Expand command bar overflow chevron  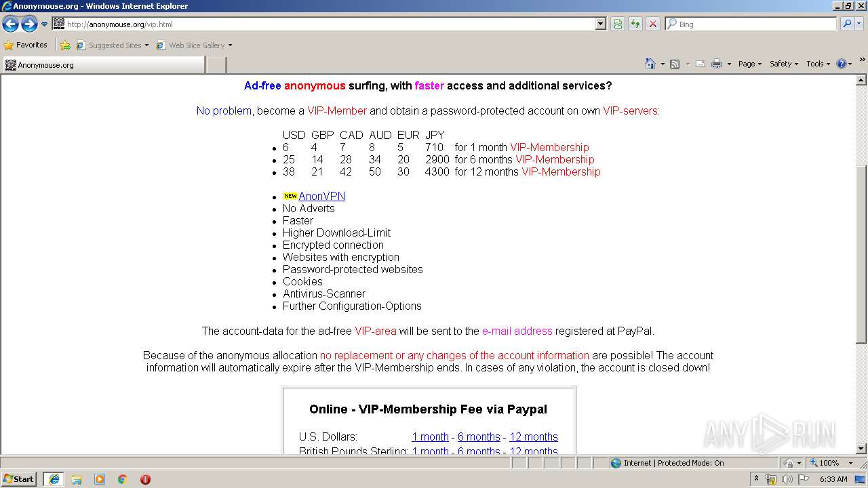click(x=863, y=60)
